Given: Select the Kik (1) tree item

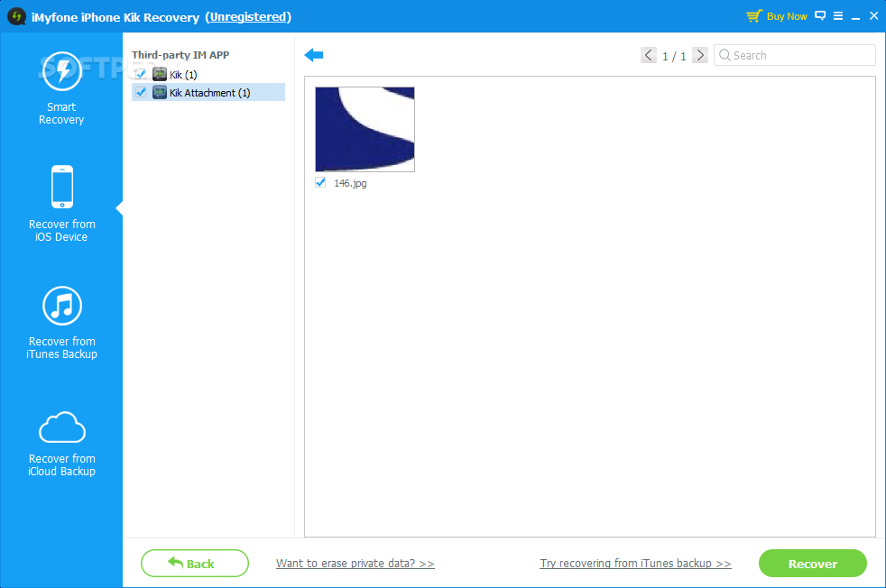Looking at the screenshot, I should tap(183, 75).
